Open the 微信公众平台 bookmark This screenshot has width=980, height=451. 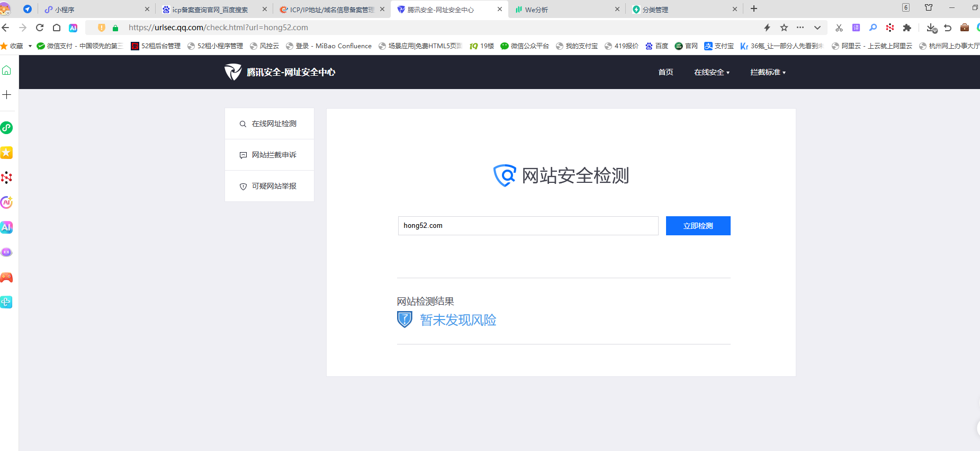(x=525, y=46)
